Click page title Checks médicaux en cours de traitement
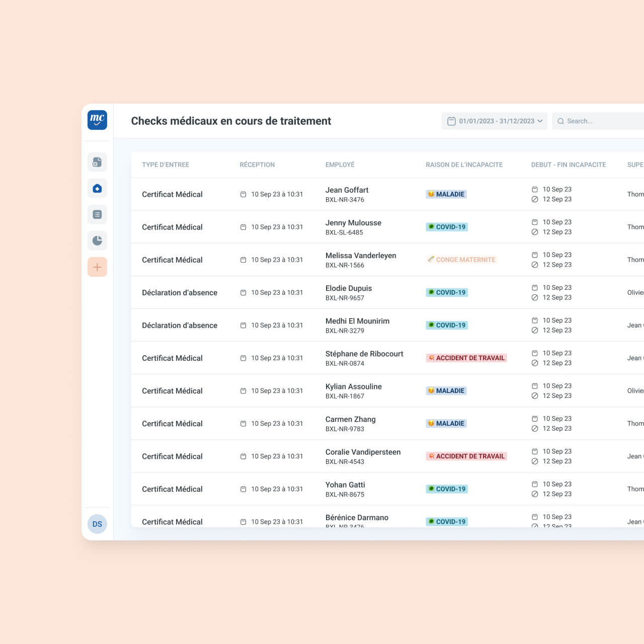 pyautogui.click(x=231, y=121)
